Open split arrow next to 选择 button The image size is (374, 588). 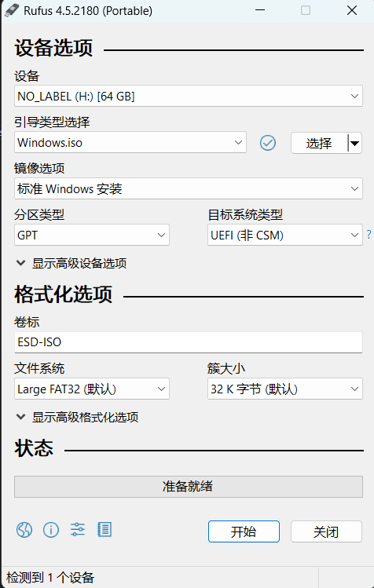coord(354,143)
